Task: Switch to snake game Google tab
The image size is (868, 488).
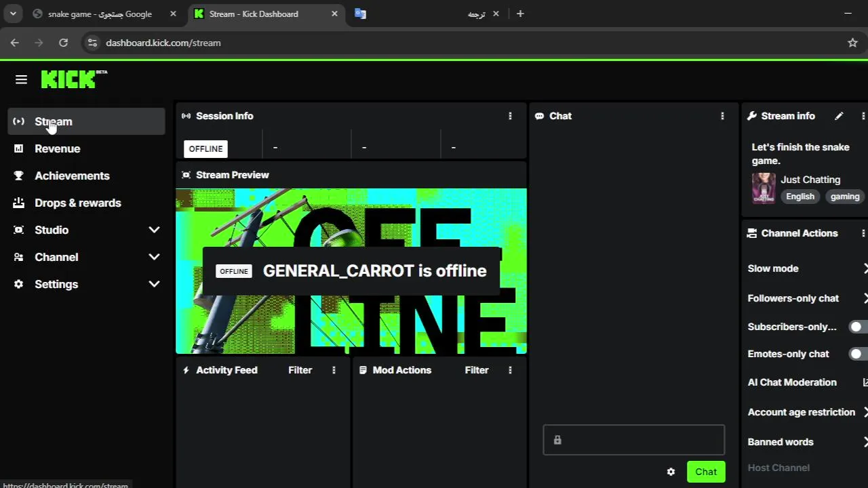Action: 105,14
